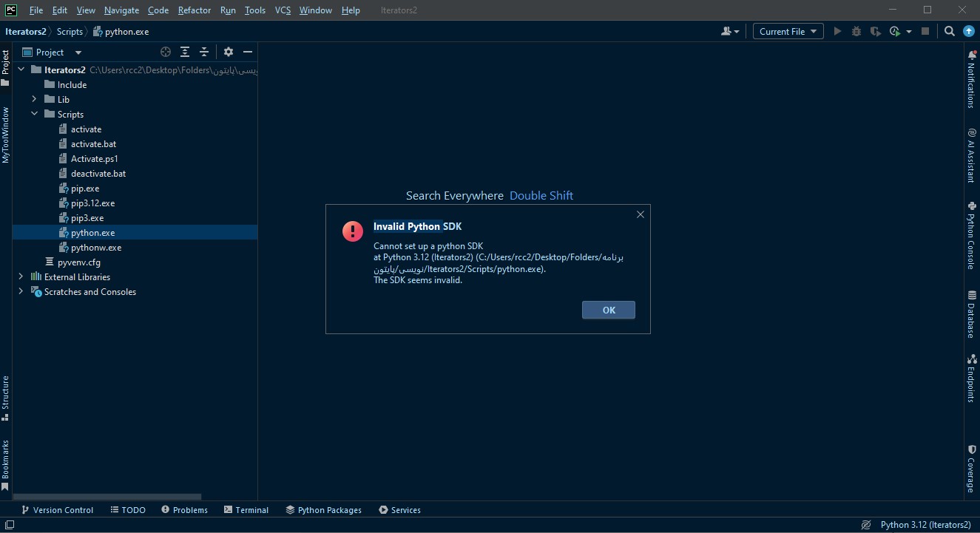Click Python 3.12 (Iterators2) interpreter in status bar
The width and height of the screenshot is (980, 533).
(925, 525)
